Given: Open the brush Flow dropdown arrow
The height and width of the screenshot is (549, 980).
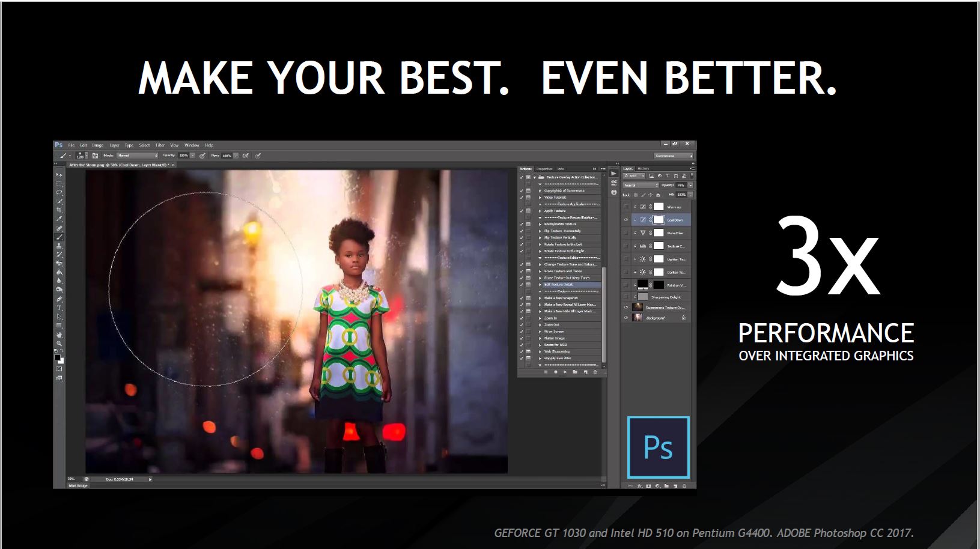Looking at the screenshot, I should pyautogui.click(x=236, y=156).
